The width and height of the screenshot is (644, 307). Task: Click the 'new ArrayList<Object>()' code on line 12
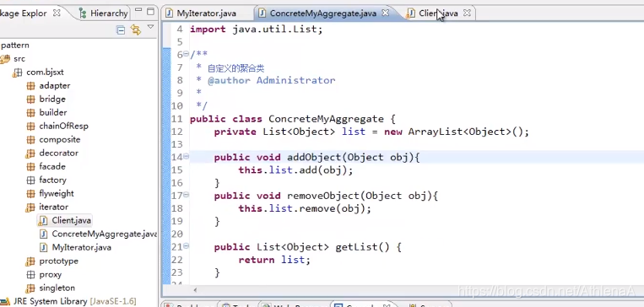[x=453, y=132]
